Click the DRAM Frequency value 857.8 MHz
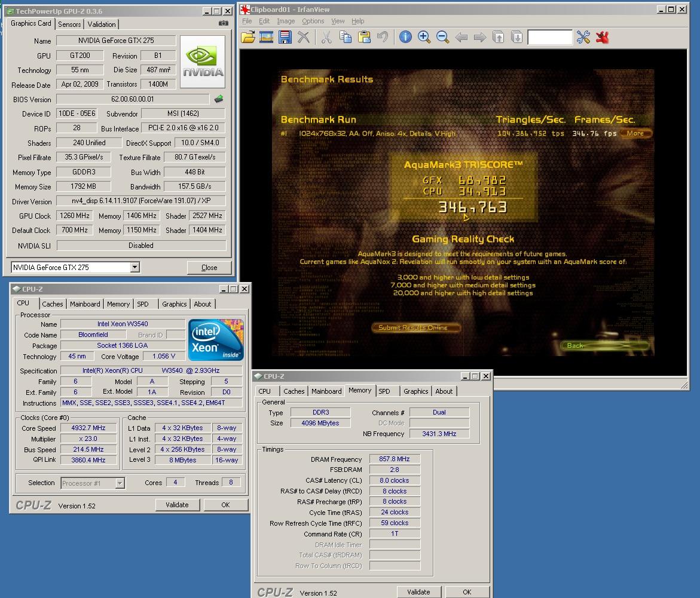 tap(395, 459)
